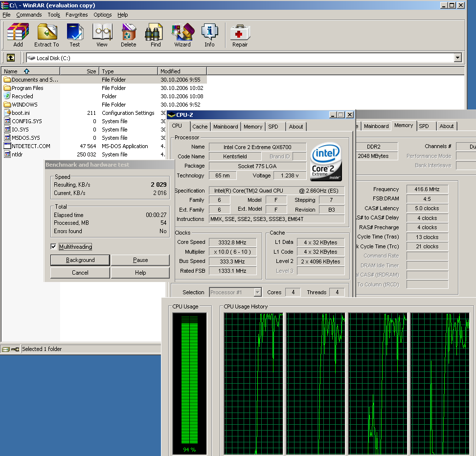
Task: Click the Add toolbar icon in WinRAR
Action: pyautogui.click(x=18, y=32)
